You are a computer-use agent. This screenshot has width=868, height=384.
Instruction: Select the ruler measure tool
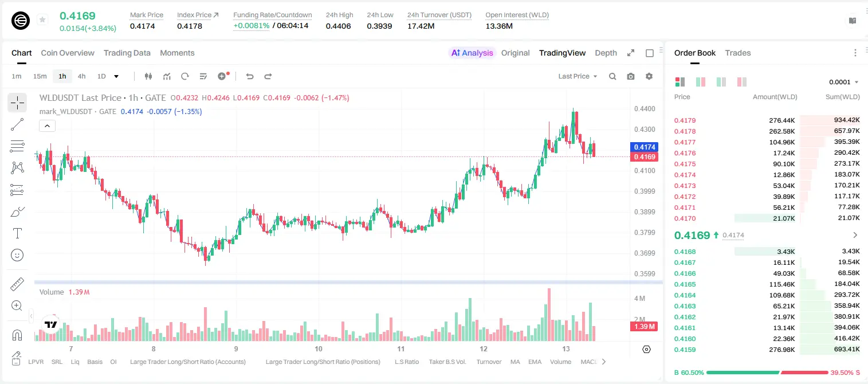pyautogui.click(x=17, y=284)
